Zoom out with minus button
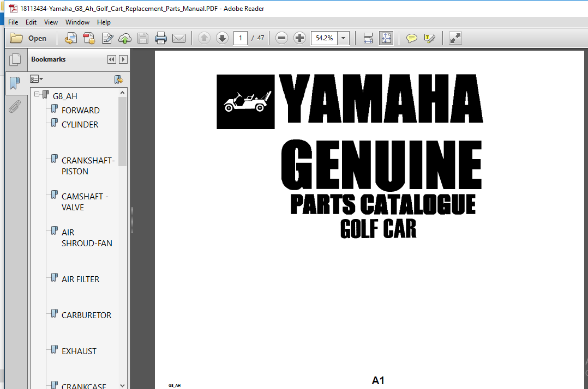Image resolution: width=588 pixels, height=389 pixels. (281, 38)
